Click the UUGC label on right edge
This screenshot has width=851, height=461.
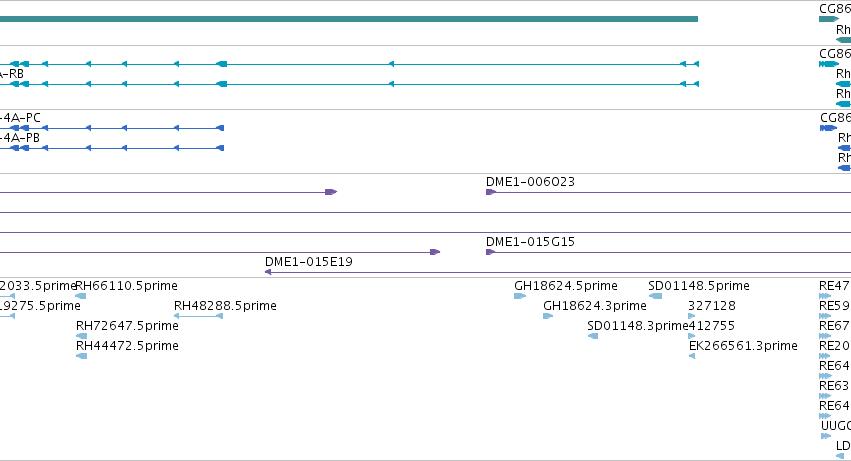pos(836,426)
